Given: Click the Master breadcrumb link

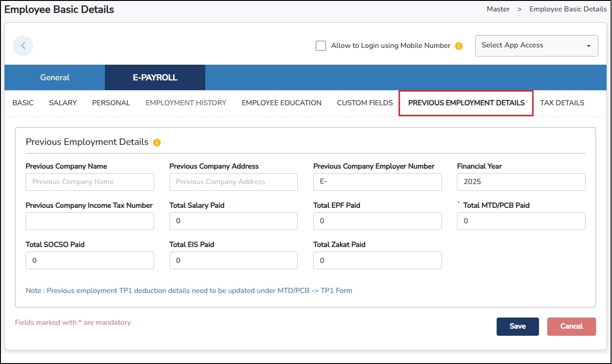Looking at the screenshot, I should (498, 9).
